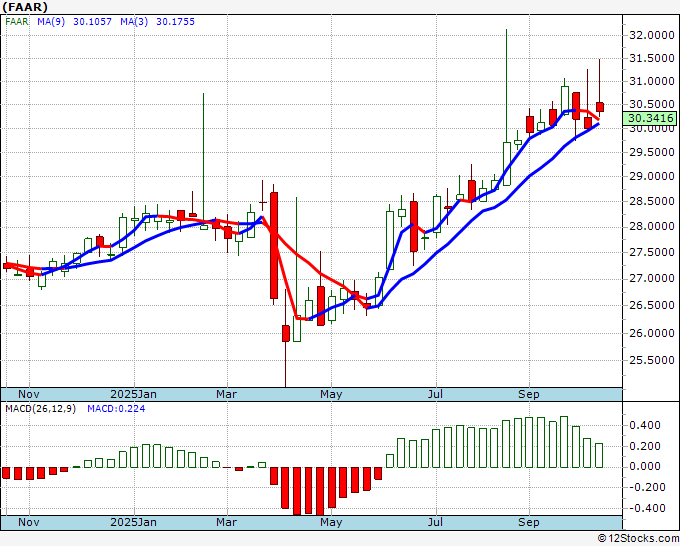Click the 0.200 MACD axis label
The height and width of the screenshot is (546, 680).
tap(645, 446)
